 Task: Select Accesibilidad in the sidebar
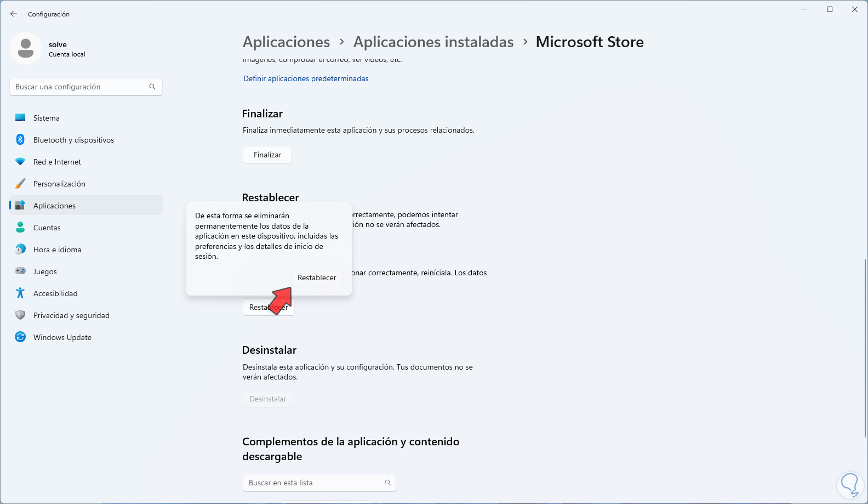86,293
